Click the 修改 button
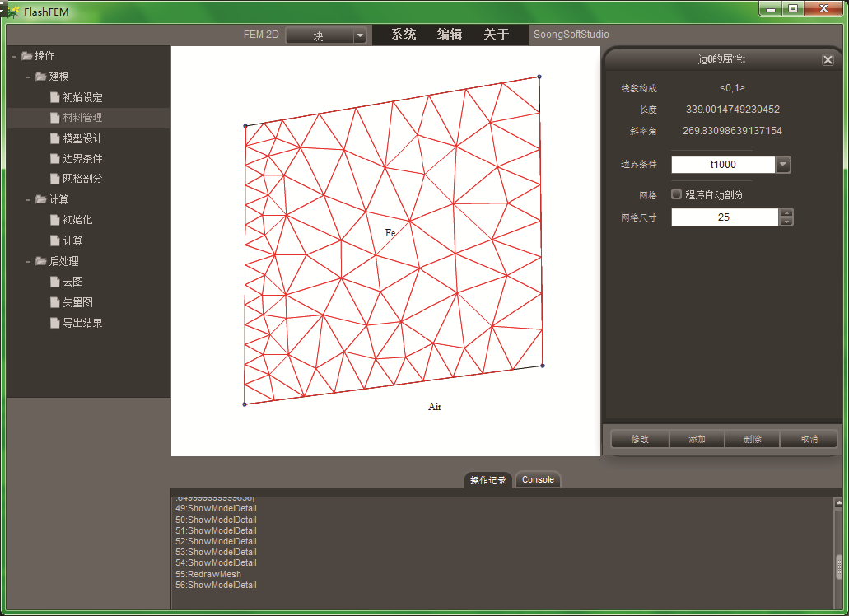Viewport: 849px width, 616px height. tap(640, 439)
